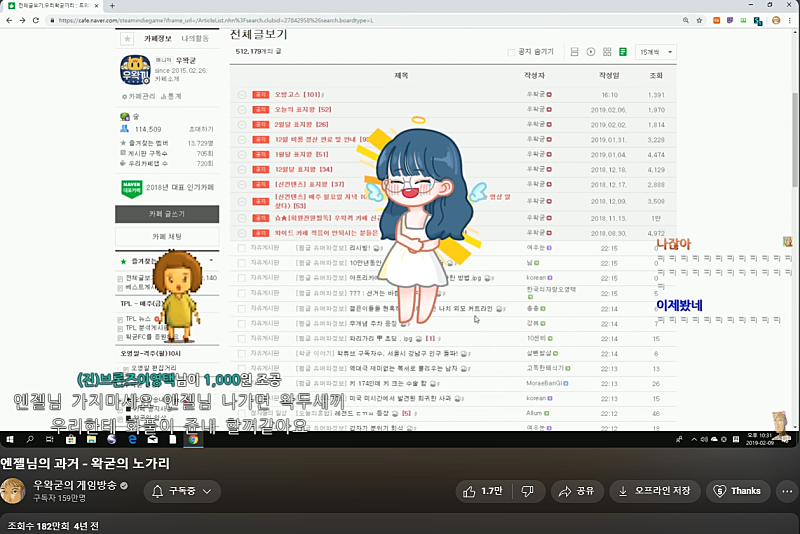
Task: Click the like thumbs-up button
Action: pyautogui.click(x=480, y=491)
